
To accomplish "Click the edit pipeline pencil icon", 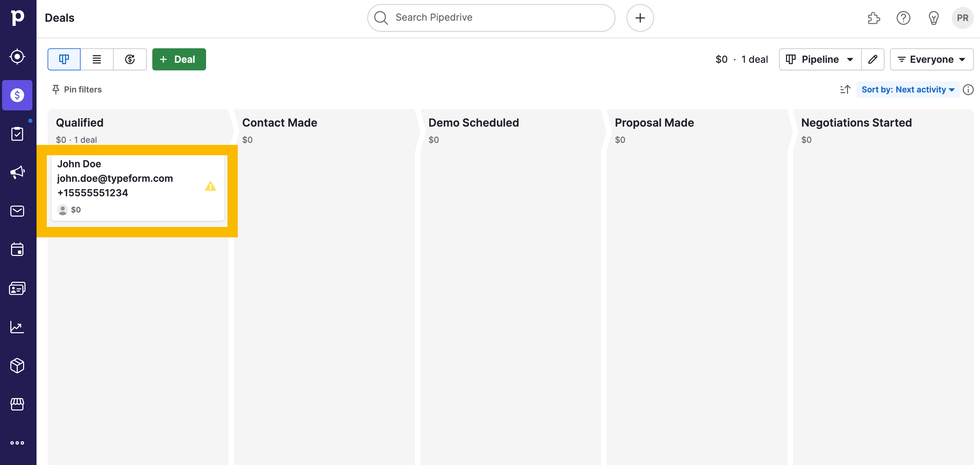I will tap(873, 59).
